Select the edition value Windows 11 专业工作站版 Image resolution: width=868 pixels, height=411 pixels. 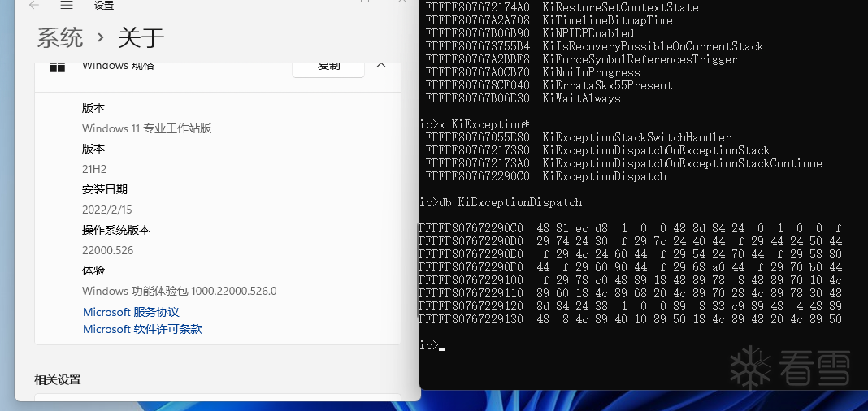point(146,128)
